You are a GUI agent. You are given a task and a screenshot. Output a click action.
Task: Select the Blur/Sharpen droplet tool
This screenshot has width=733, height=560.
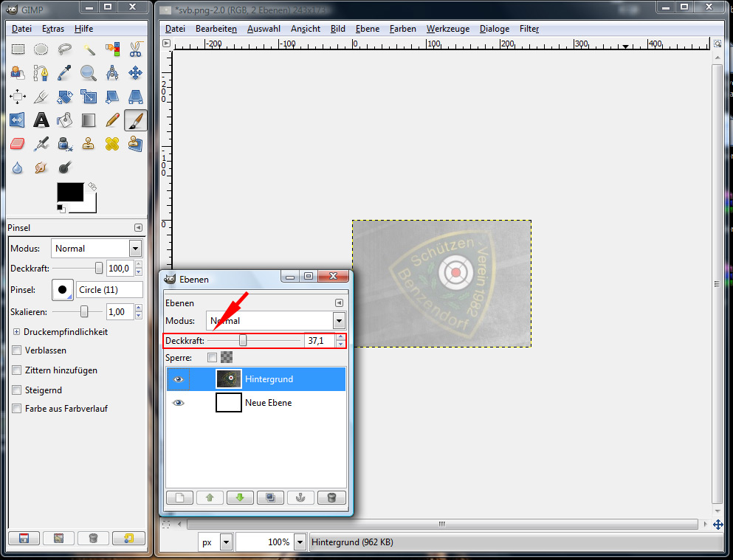(x=18, y=167)
